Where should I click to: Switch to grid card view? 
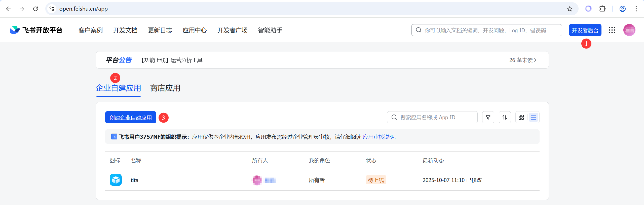(x=521, y=118)
